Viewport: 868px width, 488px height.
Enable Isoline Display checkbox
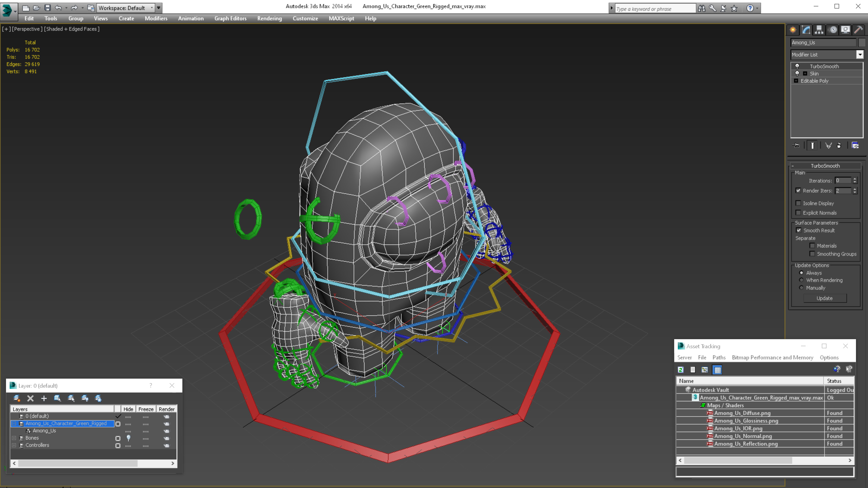point(798,203)
